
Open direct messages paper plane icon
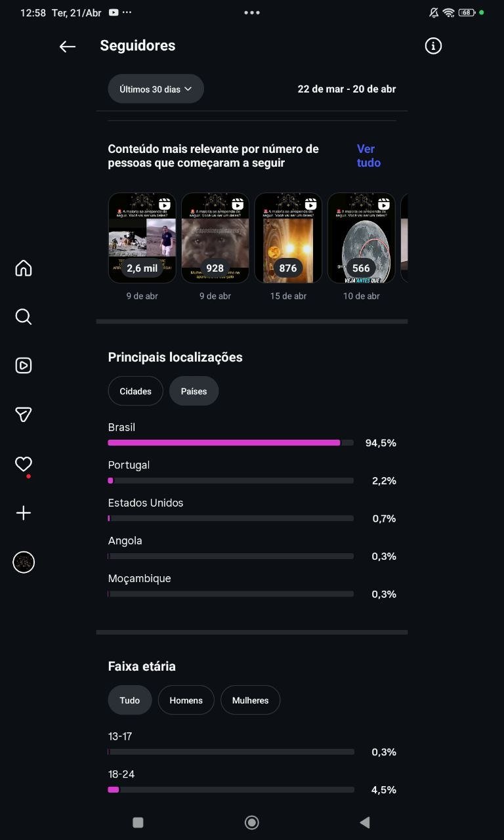tap(24, 414)
